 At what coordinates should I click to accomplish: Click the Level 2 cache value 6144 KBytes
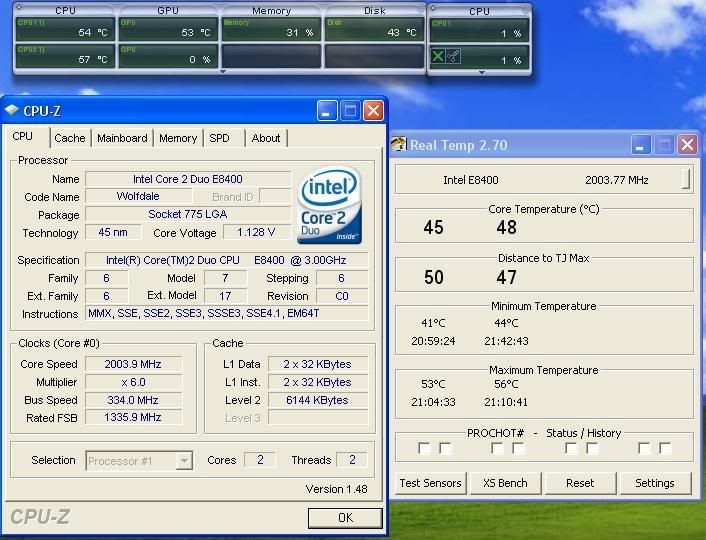317,400
